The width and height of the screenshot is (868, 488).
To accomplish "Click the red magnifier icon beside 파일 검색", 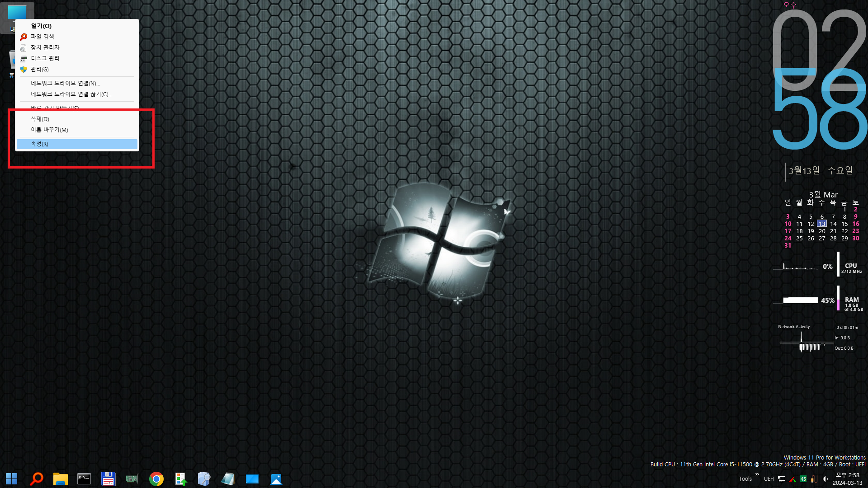I will coord(24,37).
